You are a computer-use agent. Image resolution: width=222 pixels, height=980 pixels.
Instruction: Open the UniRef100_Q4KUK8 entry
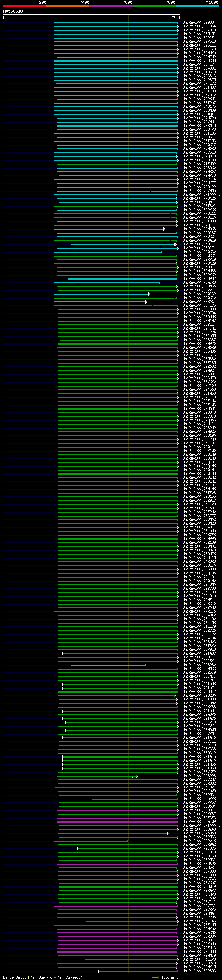coord(199,561)
